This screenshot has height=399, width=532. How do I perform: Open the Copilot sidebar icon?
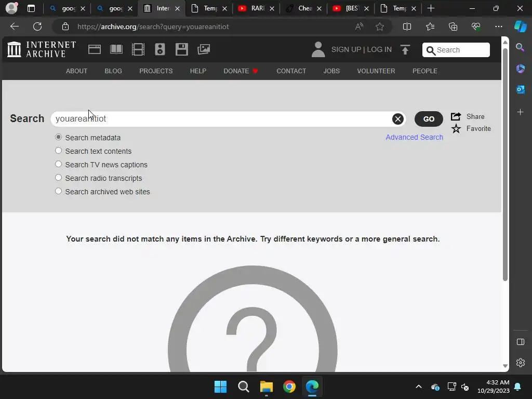520,26
